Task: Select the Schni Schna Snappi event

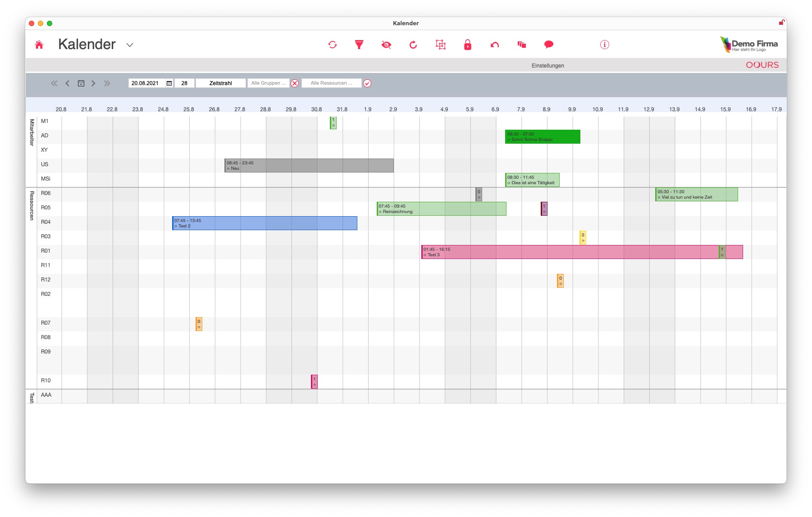Action: click(x=543, y=137)
